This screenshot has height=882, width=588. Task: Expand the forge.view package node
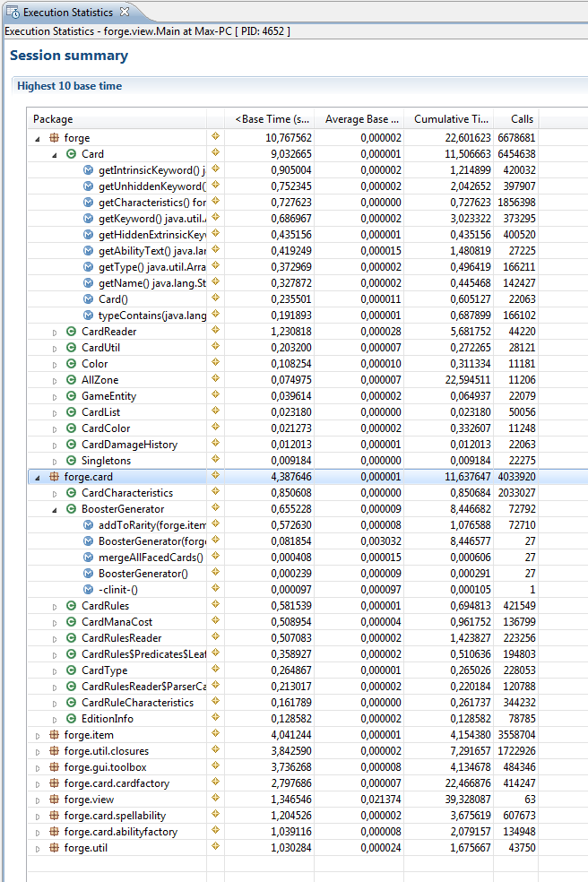pos(38,800)
